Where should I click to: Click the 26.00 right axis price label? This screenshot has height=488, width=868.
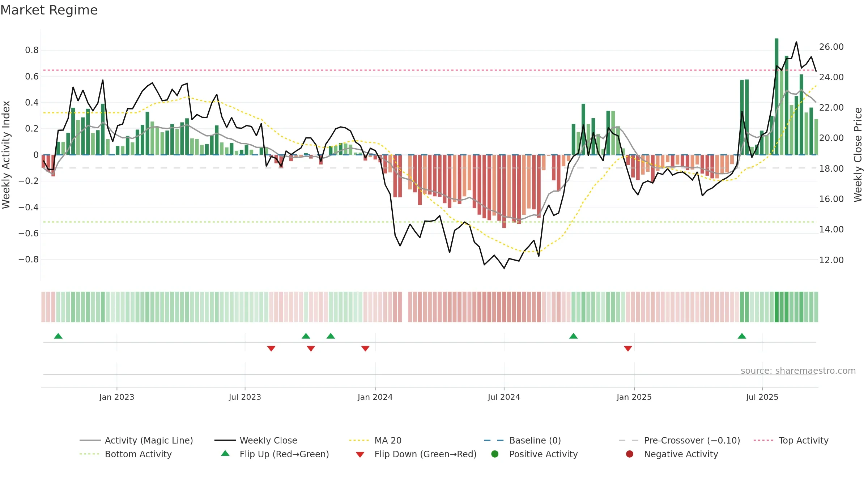click(x=831, y=47)
